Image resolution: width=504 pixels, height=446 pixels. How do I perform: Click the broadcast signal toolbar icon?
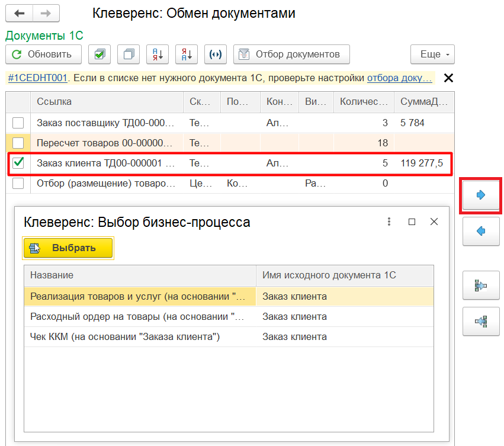216,54
